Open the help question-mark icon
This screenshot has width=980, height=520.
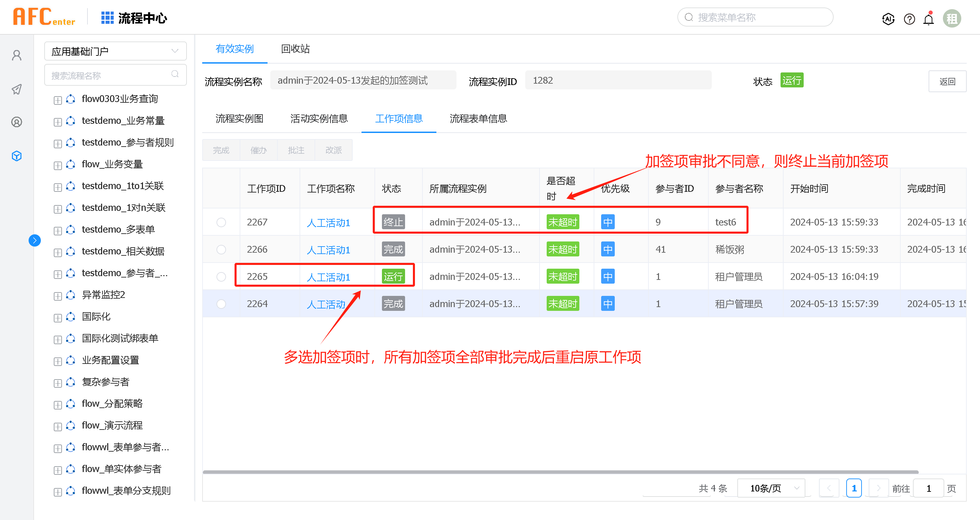pos(909,19)
